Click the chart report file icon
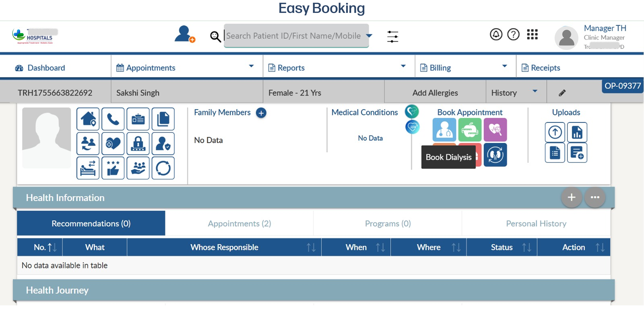Screen dimensions: 644x311 (x=577, y=132)
